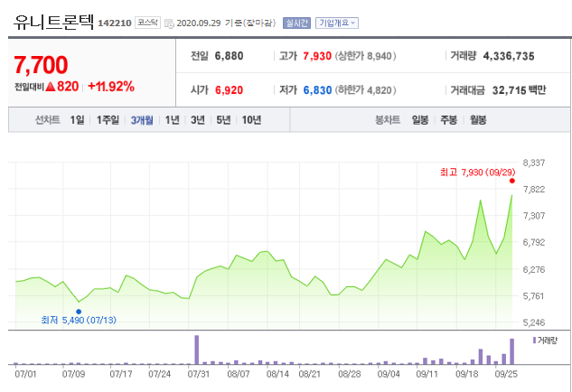This screenshot has height=392, width=572.
Task: Click the +11.92% change rate
Action: tap(111, 87)
